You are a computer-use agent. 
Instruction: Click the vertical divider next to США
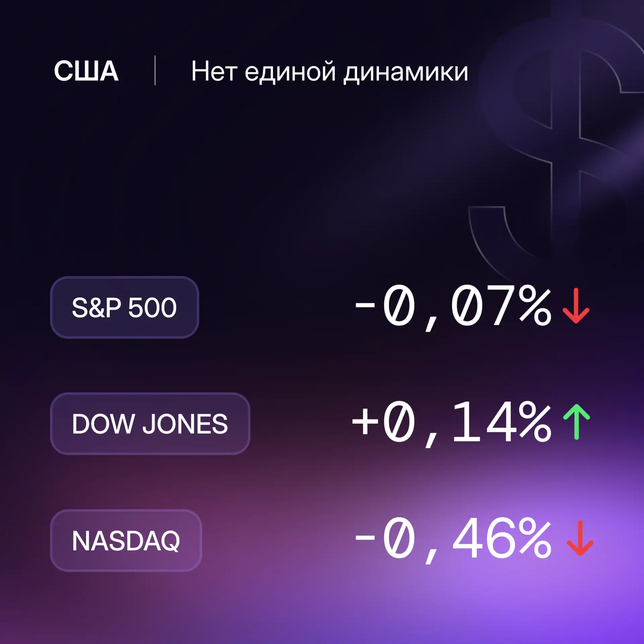point(155,70)
